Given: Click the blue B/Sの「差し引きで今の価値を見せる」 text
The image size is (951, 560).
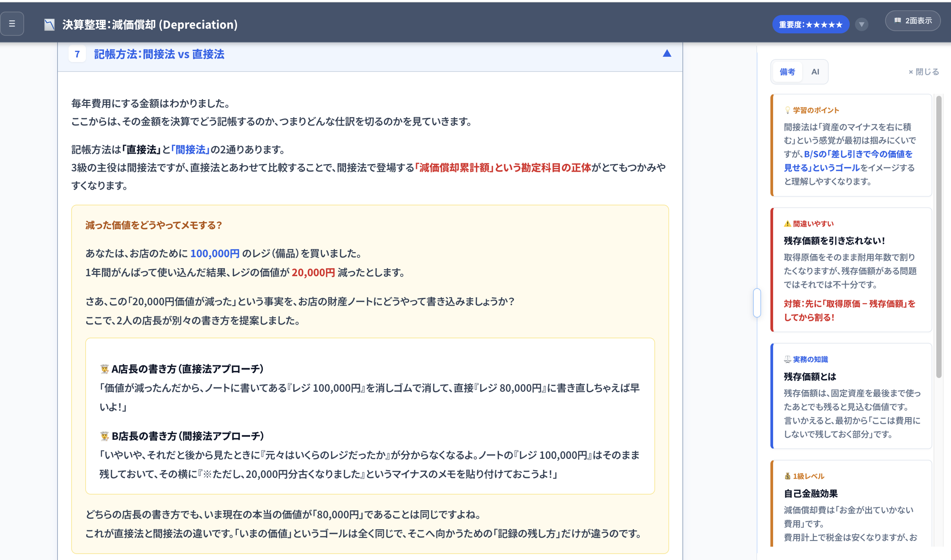Looking at the screenshot, I should tap(848, 161).
